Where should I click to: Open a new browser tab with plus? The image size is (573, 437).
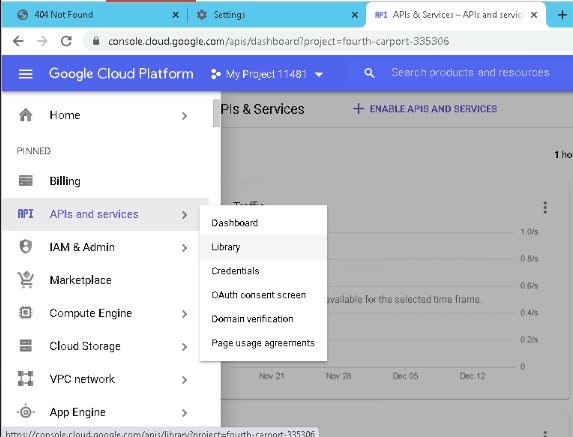click(x=562, y=15)
